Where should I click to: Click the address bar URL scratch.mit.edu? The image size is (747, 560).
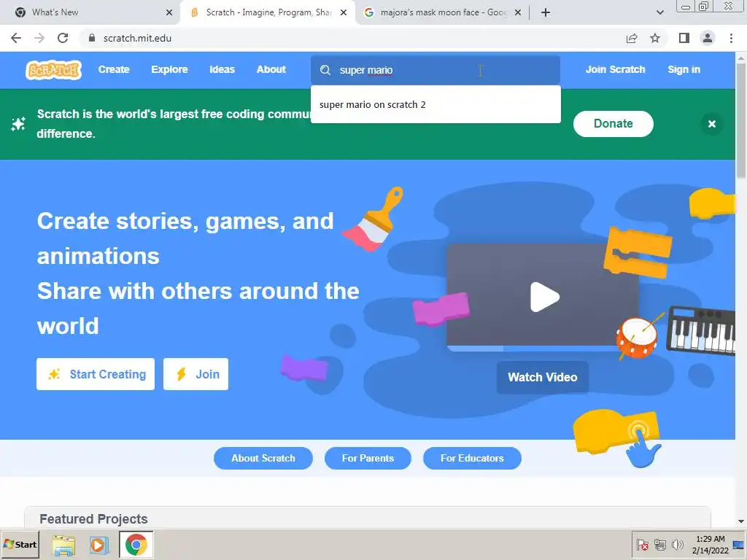point(137,38)
